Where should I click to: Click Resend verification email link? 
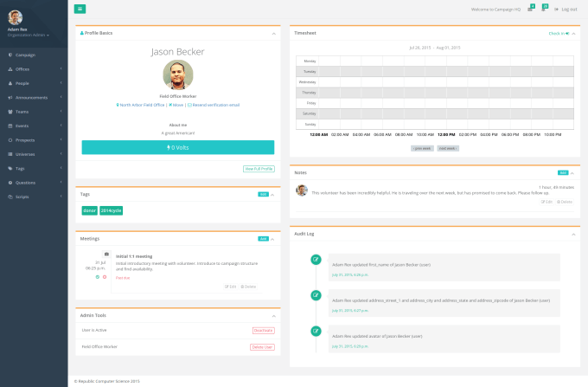point(214,105)
